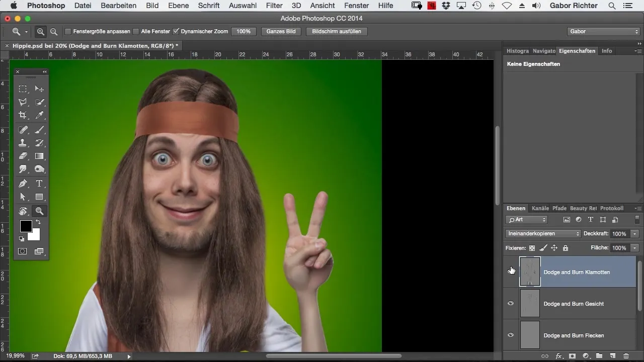Select the Smudge tool
This screenshot has height=362, width=644.
23,169
